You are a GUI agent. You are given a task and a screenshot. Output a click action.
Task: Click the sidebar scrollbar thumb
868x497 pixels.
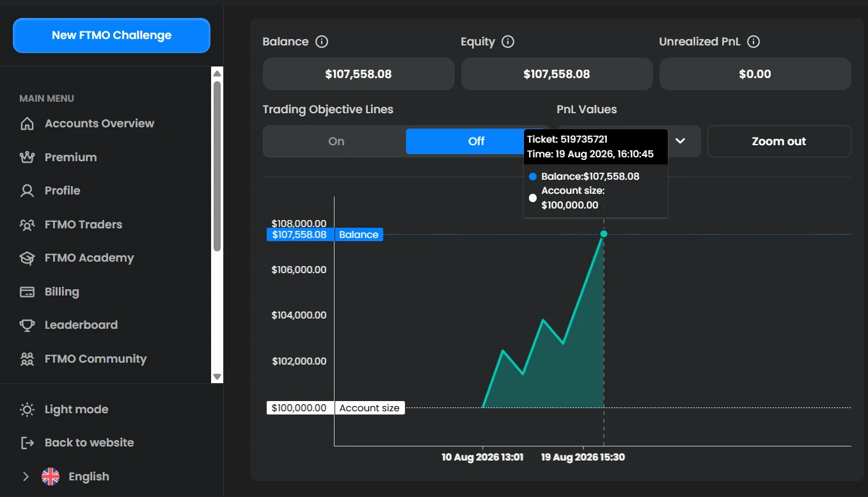click(x=217, y=166)
